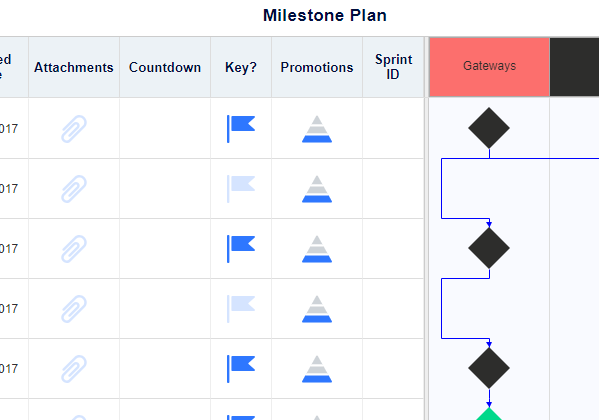
Task: Click the third row's attachment paperclip
Action: tap(74, 249)
